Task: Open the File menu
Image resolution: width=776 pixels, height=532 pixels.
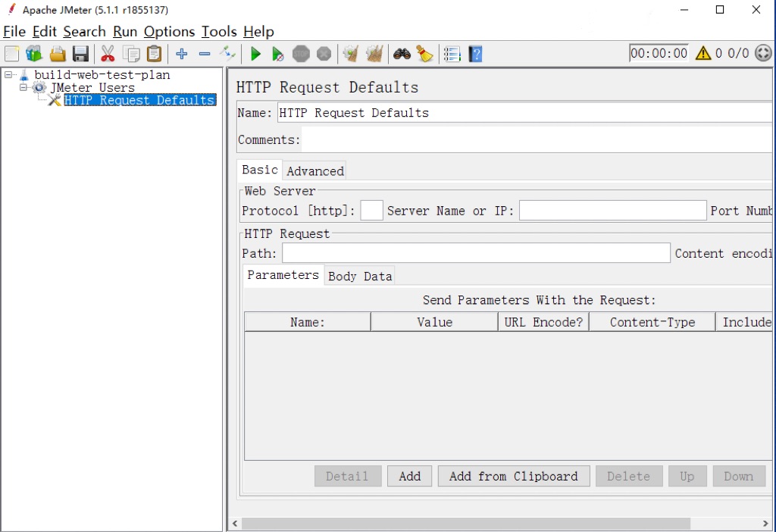Action: [x=14, y=32]
